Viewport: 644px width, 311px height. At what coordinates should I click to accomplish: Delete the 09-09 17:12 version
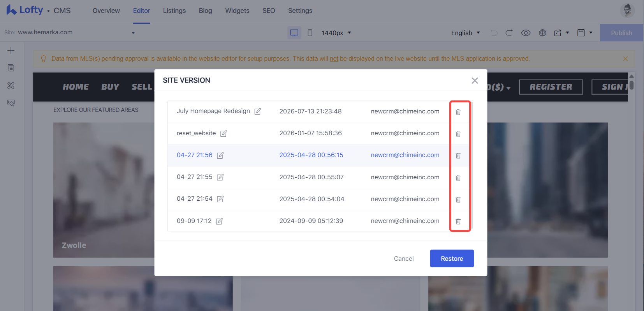point(458,221)
